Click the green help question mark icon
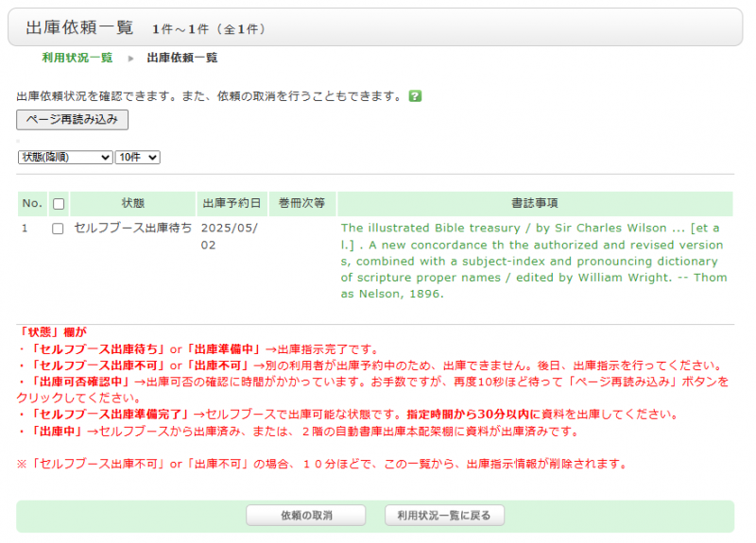Screen dimensions: 756x543 (x=415, y=96)
